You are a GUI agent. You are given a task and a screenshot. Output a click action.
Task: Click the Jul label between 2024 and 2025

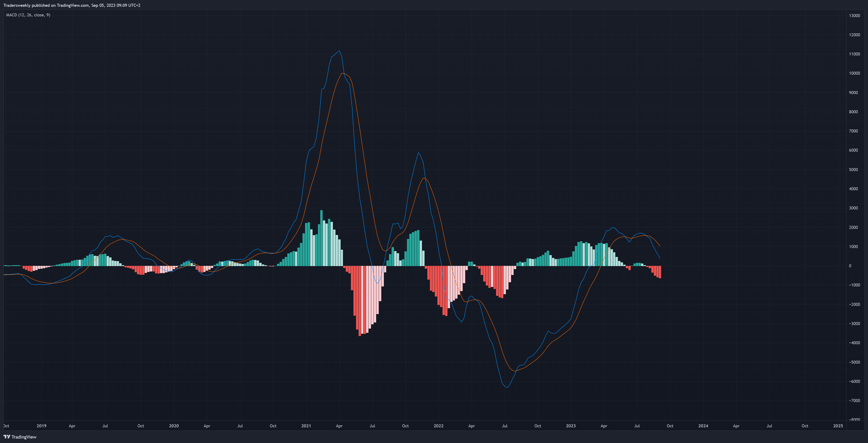[x=769, y=426]
